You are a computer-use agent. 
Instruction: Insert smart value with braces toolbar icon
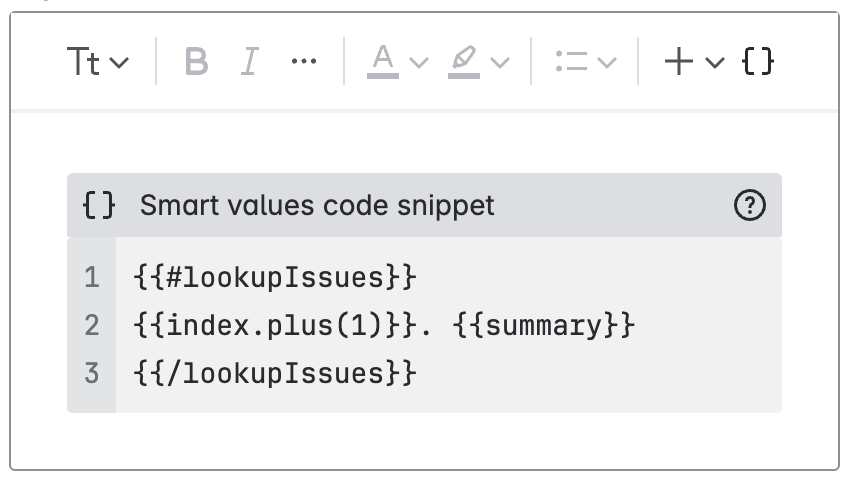point(758,62)
